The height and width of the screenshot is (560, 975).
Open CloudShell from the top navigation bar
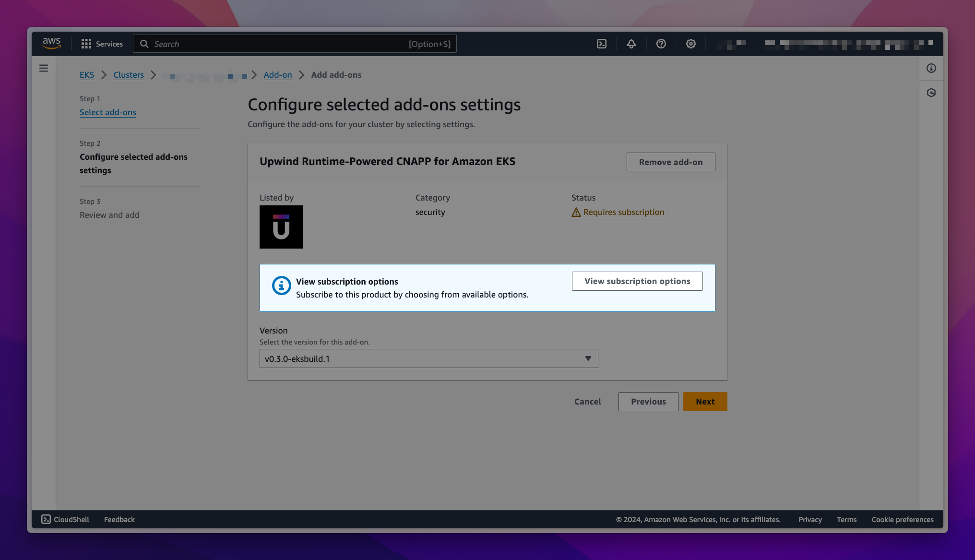601,44
